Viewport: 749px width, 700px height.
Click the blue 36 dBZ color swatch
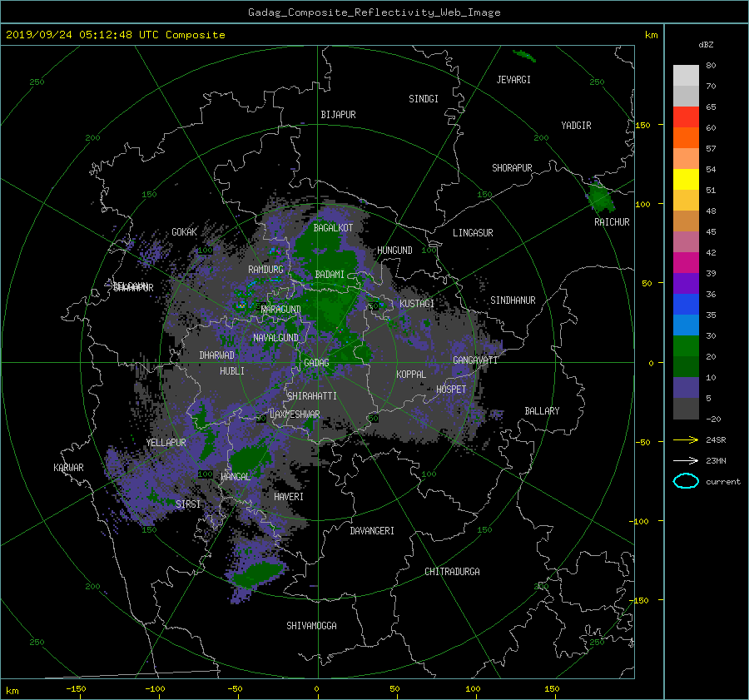click(x=686, y=304)
